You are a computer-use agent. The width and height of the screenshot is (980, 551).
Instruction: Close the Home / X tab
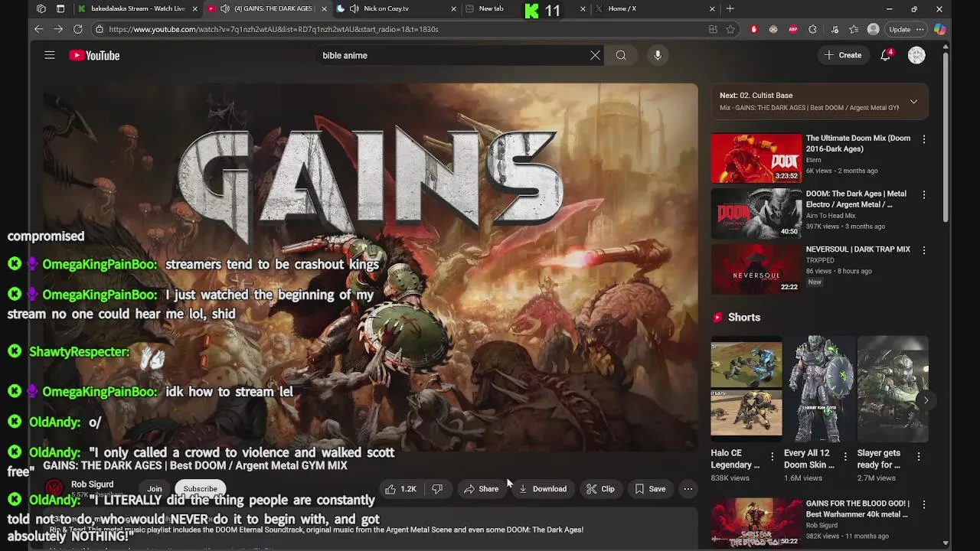712,9
